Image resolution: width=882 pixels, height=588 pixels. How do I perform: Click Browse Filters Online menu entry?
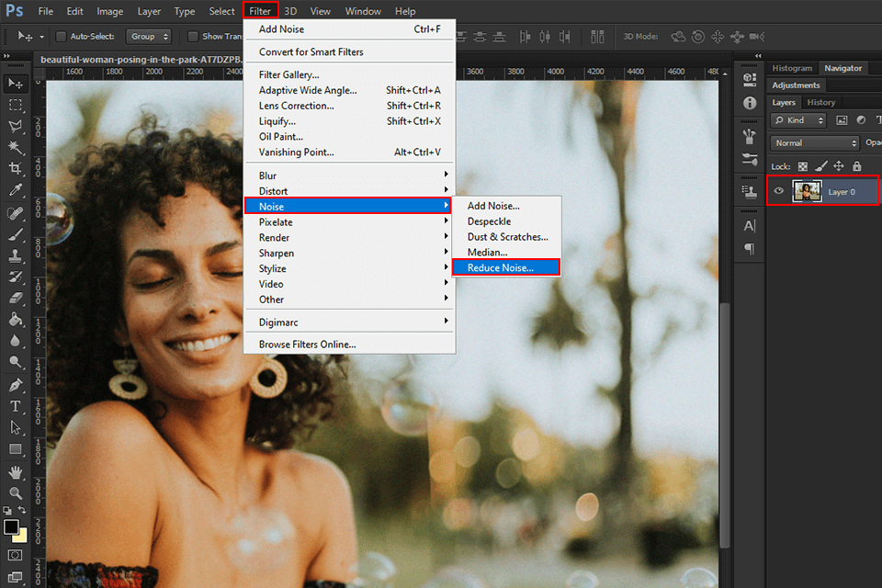(307, 345)
